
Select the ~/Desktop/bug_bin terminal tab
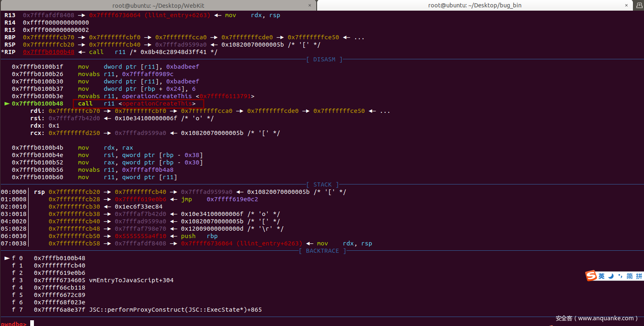pyautogui.click(x=474, y=5)
